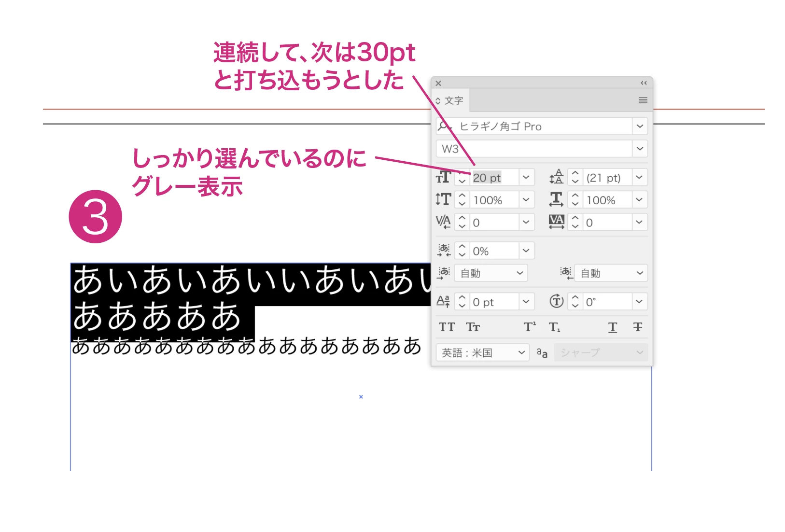Open the font style W3 dropdown
This screenshot has height=532, width=785.
pyautogui.click(x=640, y=149)
